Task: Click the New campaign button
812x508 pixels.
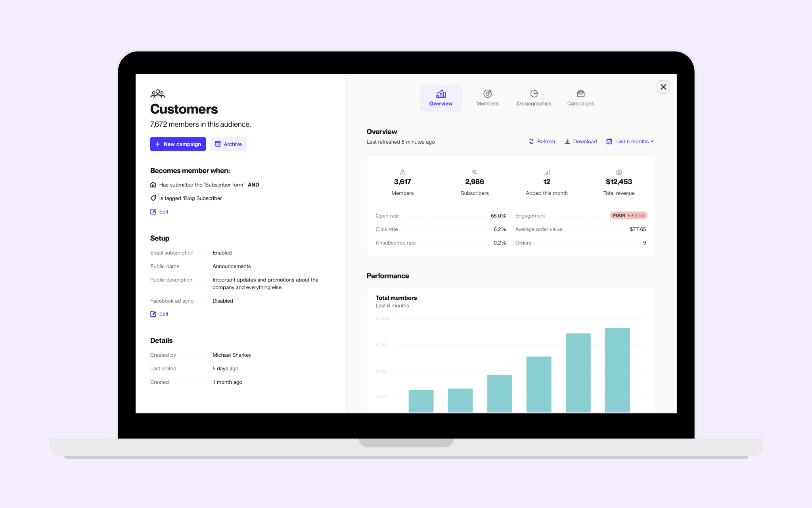Action: point(178,144)
